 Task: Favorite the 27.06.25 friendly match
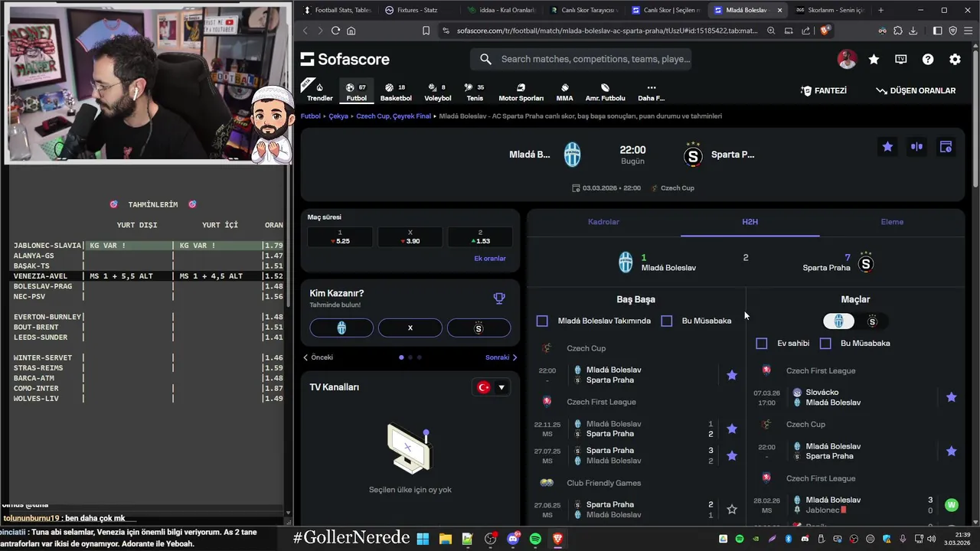click(732, 509)
